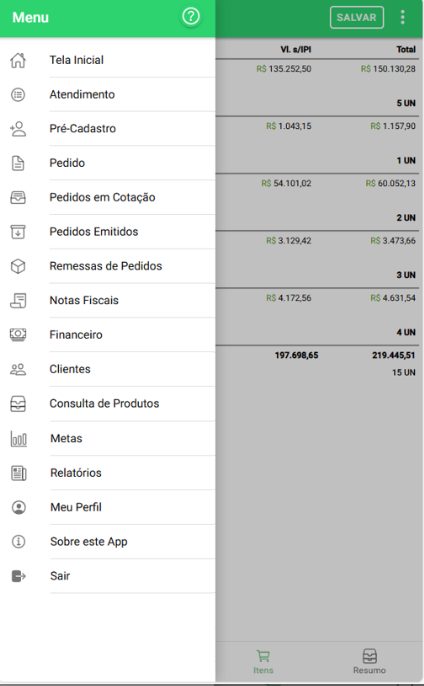Click the SALVAR button

point(357,18)
